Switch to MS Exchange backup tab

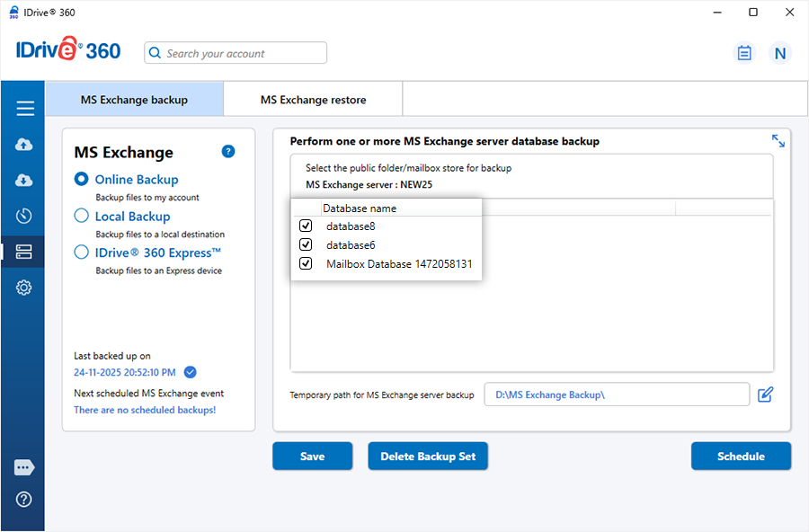(134, 100)
